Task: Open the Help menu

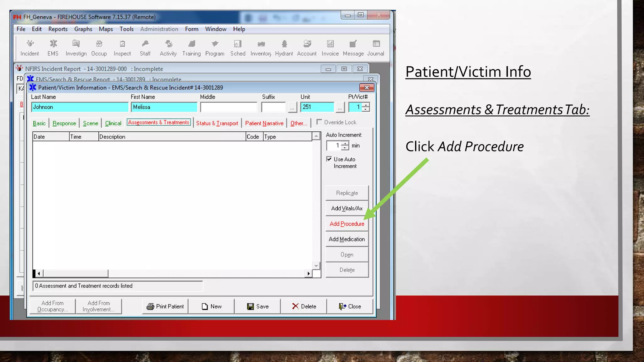Action: tap(239, 29)
